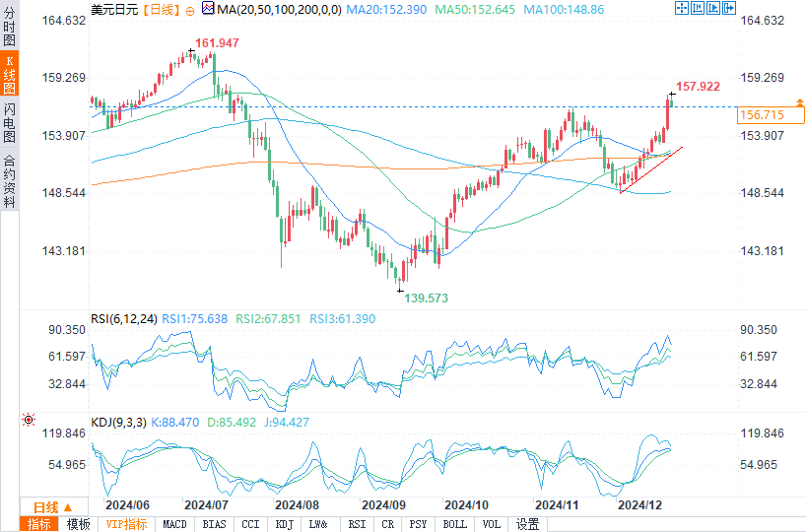This screenshot has width=806, height=532.
Task: Click the RSI1:75.638 value
Action: (x=194, y=318)
